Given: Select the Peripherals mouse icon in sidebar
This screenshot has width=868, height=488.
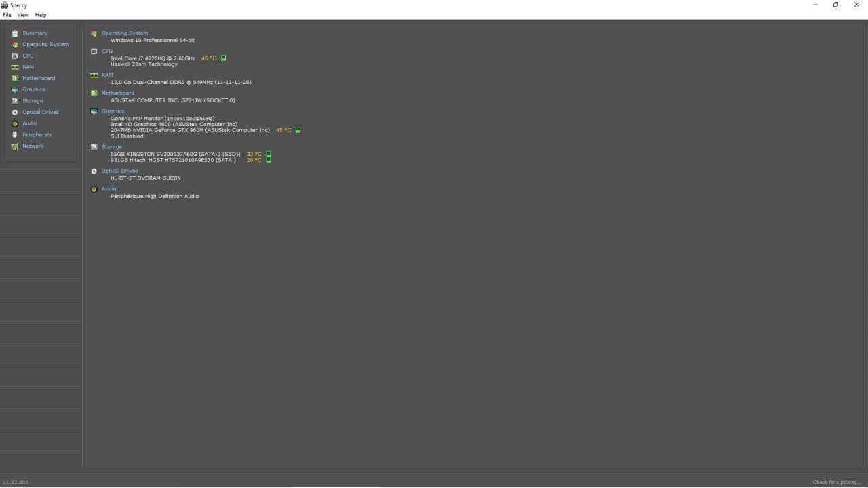Looking at the screenshot, I should [15, 135].
